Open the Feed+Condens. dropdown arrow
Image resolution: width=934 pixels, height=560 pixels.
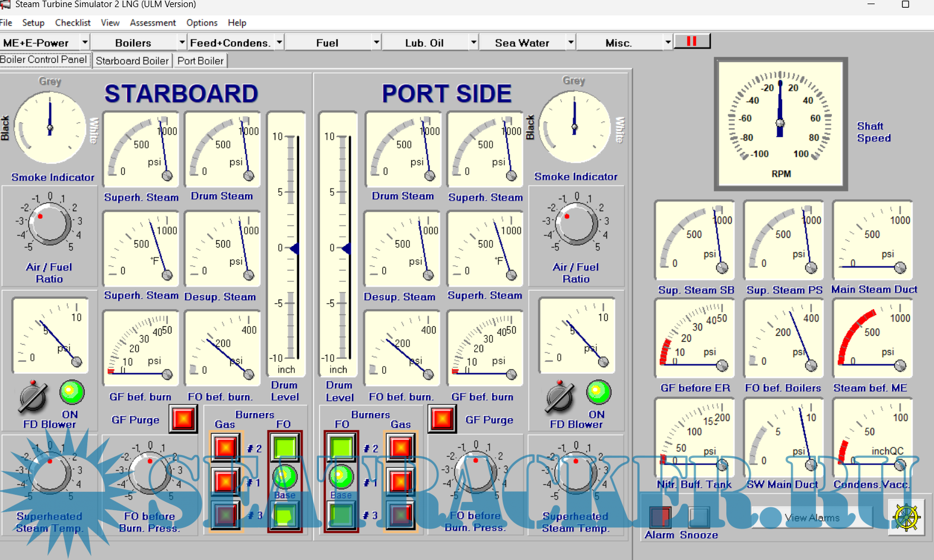coord(279,43)
